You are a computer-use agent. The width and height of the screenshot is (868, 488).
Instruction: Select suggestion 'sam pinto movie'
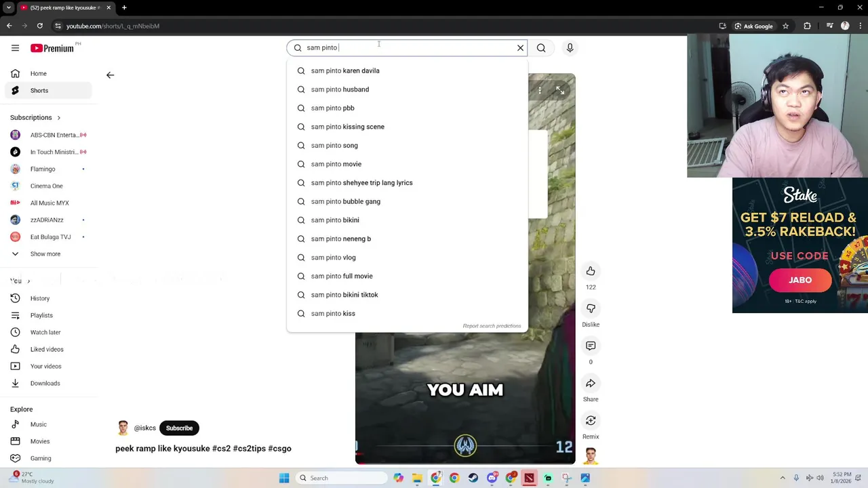[407, 164]
